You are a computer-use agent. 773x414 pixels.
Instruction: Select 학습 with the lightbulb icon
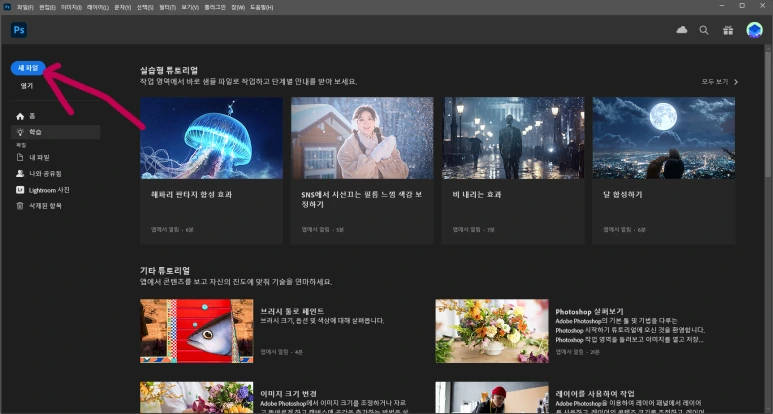click(x=55, y=132)
